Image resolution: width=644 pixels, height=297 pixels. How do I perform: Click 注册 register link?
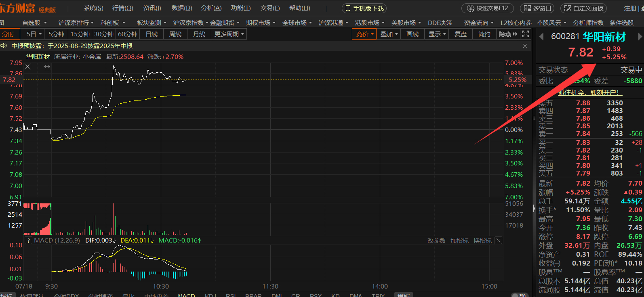[630, 8]
